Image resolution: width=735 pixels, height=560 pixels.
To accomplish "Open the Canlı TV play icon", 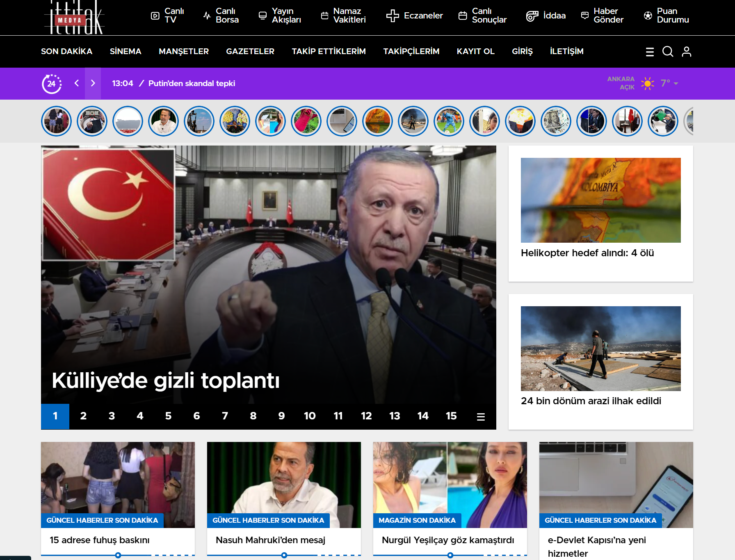I will [155, 16].
